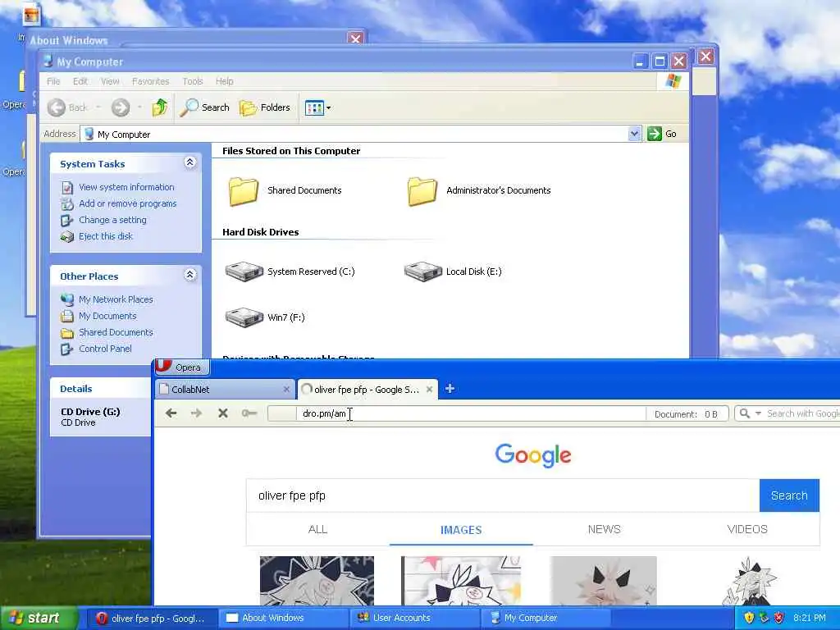840x630 pixels.
Task: Click Opera's back arrow button
Action: [171, 413]
